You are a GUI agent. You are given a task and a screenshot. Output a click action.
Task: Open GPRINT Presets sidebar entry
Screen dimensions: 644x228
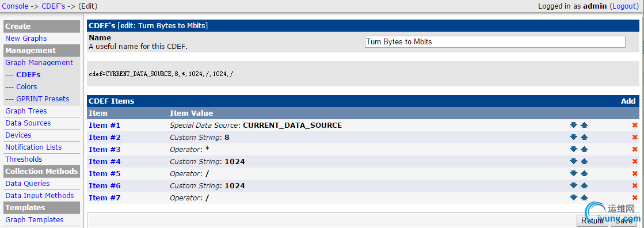pyautogui.click(x=43, y=98)
